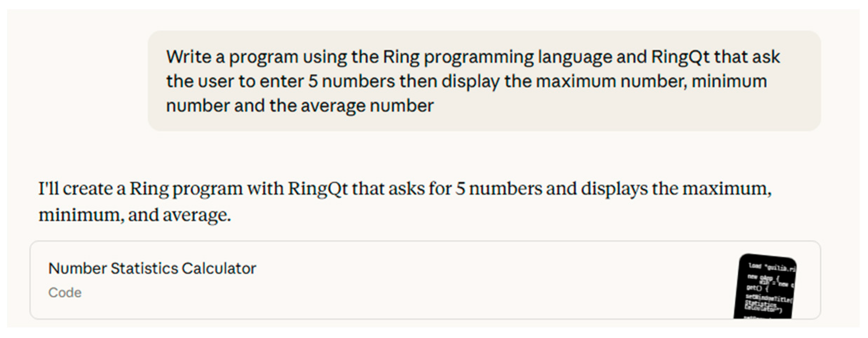
Task: Click the word "RingQt" in the assistant reply
Action: 317,189
